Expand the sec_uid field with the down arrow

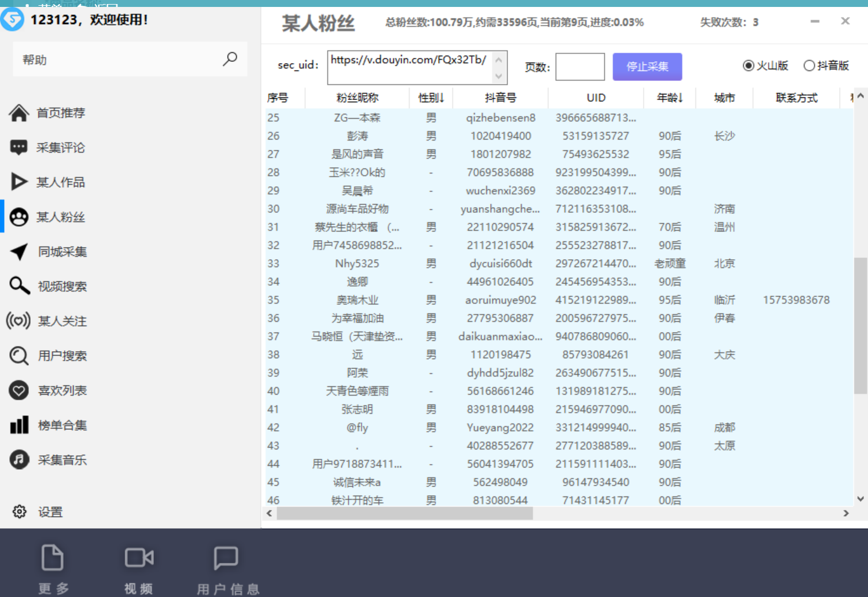(499, 76)
